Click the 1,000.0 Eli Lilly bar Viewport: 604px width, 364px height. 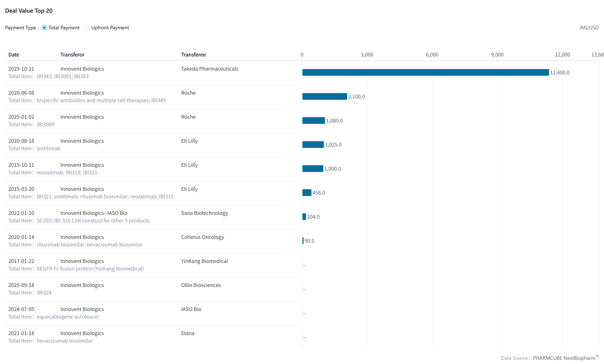pos(312,168)
